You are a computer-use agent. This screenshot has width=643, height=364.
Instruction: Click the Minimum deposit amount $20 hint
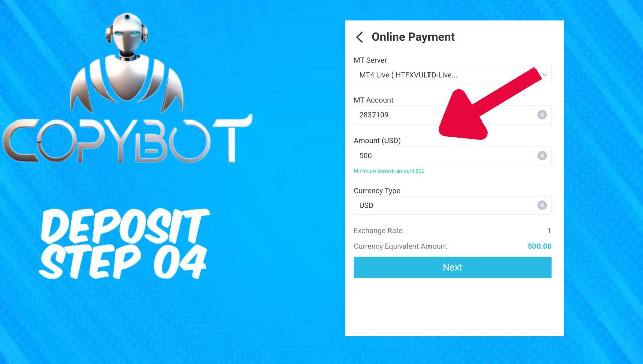point(389,171)
